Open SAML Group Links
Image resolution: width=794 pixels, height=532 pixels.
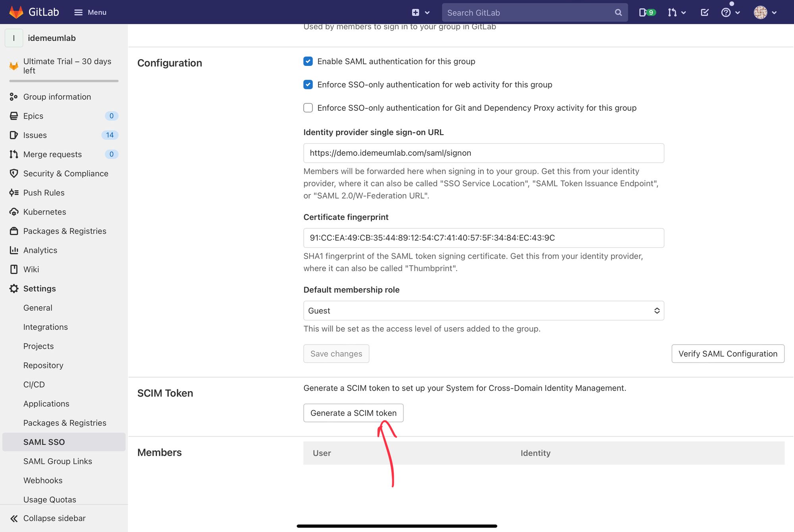point(58,461)
